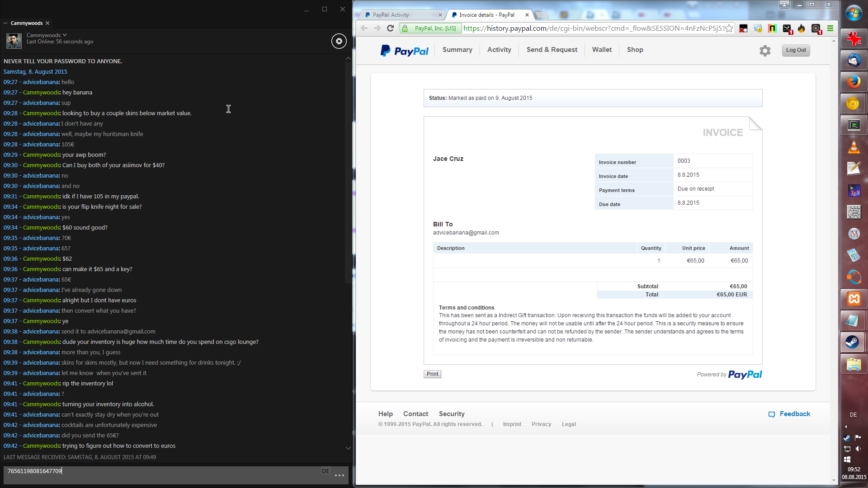The width and height of the screenshot is (868, 488).
Task: Open Firefox from the taskbar
Action: 854,82
